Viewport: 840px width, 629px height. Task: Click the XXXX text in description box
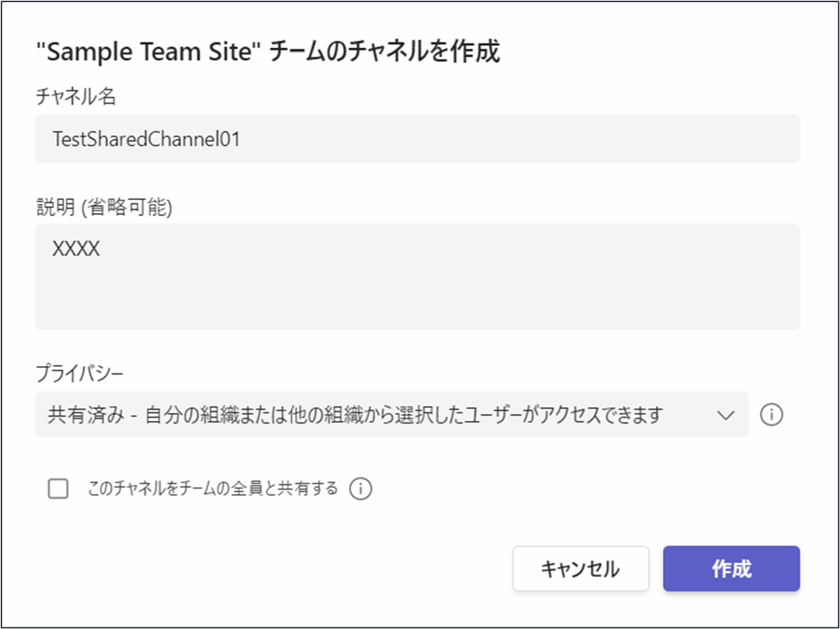(x=76, y=249)
